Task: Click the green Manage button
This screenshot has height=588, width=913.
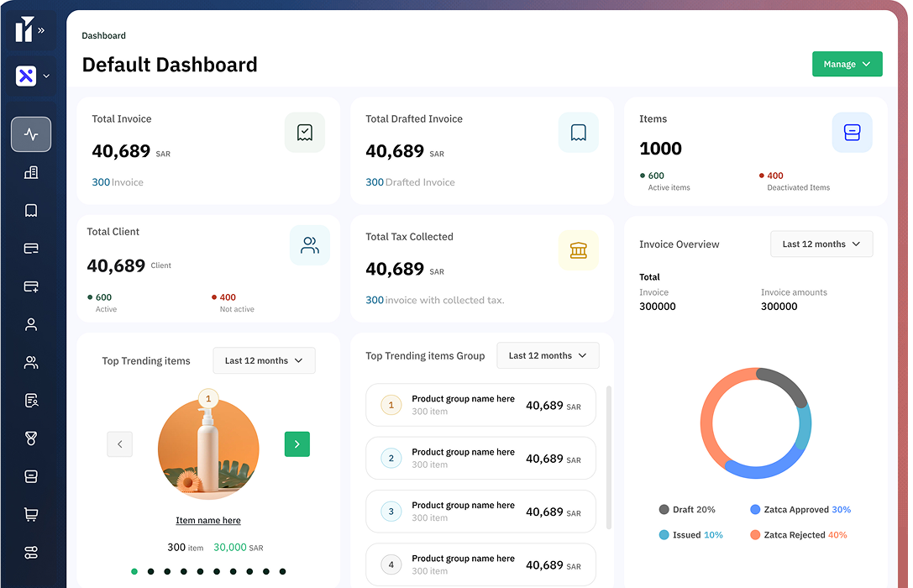Action: (847, 64)
